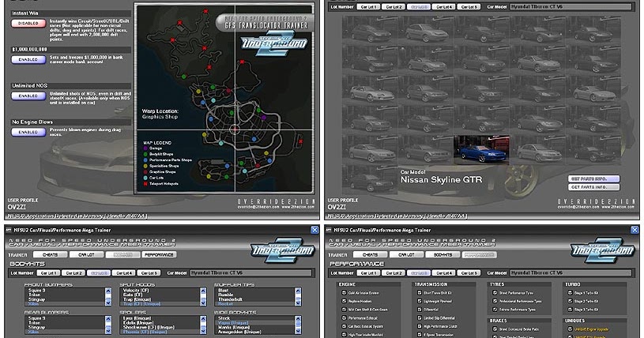The width and height of the screenshot is (644, 338).
Task: Uncheck Street Performance Tyres
Action: tap(495, 293)
